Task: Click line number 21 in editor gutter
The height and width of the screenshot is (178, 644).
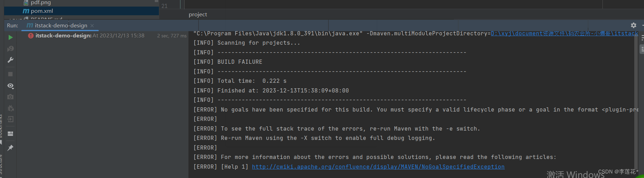Action: (x=164, y=6)
